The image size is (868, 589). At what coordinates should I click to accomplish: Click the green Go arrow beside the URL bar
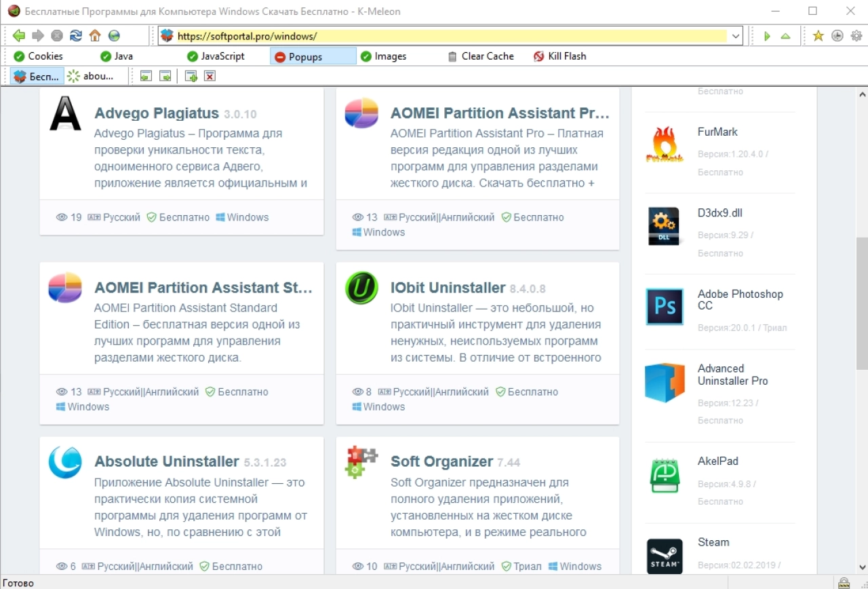767,36
